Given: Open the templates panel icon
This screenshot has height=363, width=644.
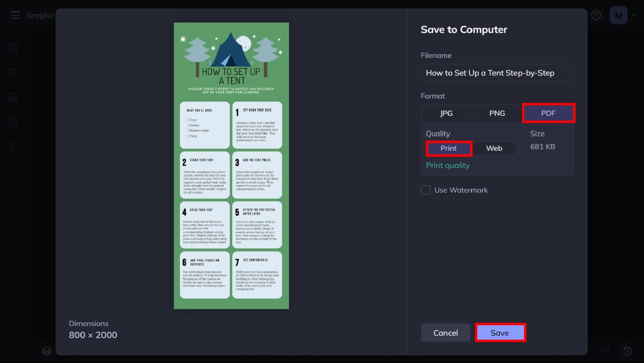Looking at the screenshot, I should click(x=12, y=97).
